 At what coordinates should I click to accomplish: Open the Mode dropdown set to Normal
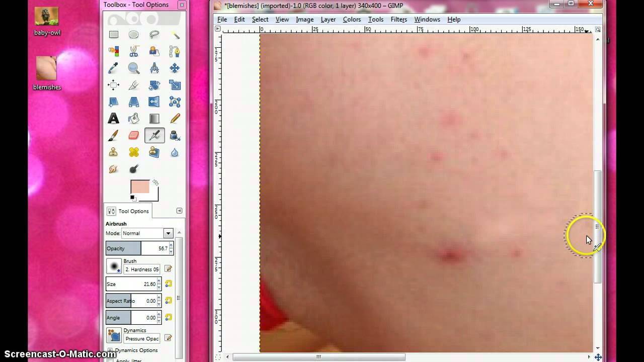tap(147, 233)
